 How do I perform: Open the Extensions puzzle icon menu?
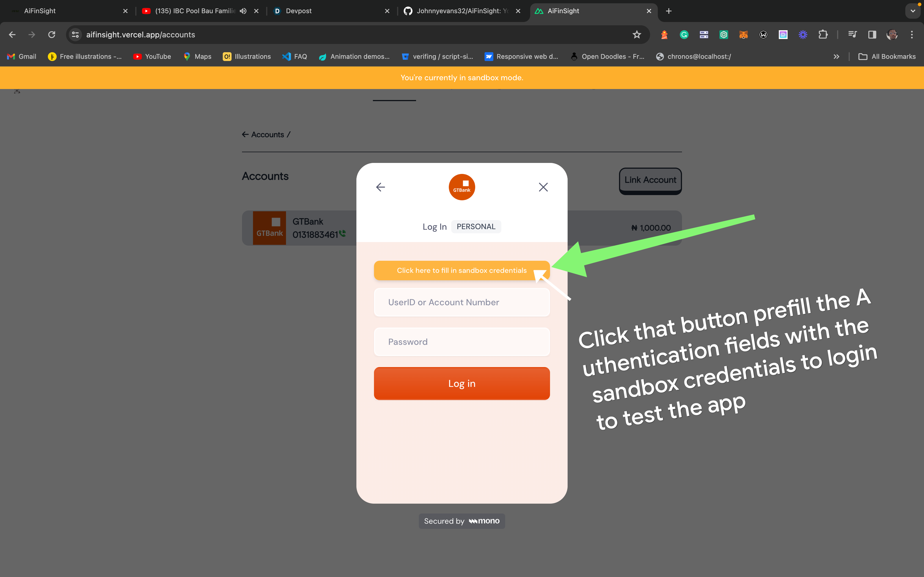[x=823, y=35]
